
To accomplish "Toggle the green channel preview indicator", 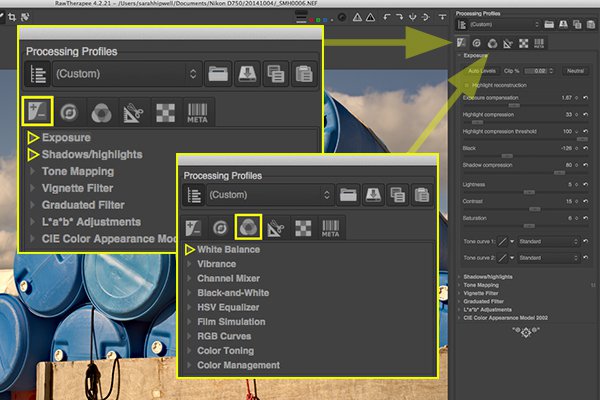I will point(318,20).
